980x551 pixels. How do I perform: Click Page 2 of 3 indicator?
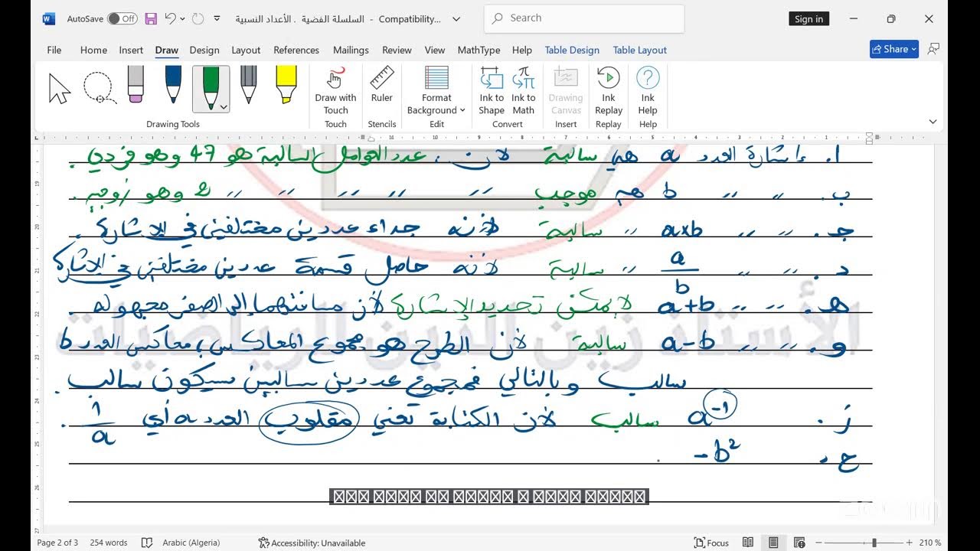tap(57, 543)
